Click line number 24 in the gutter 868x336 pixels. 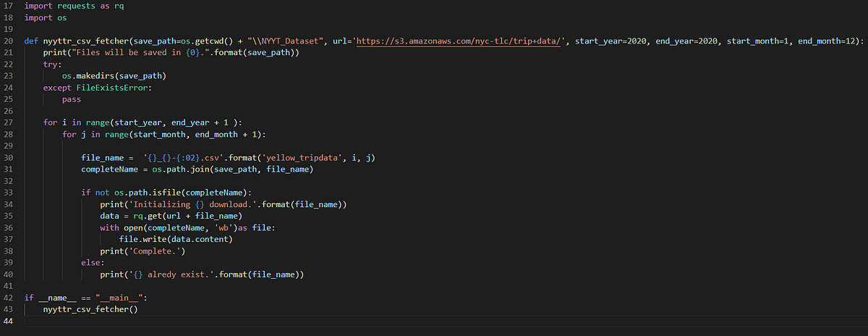[9, 88]
